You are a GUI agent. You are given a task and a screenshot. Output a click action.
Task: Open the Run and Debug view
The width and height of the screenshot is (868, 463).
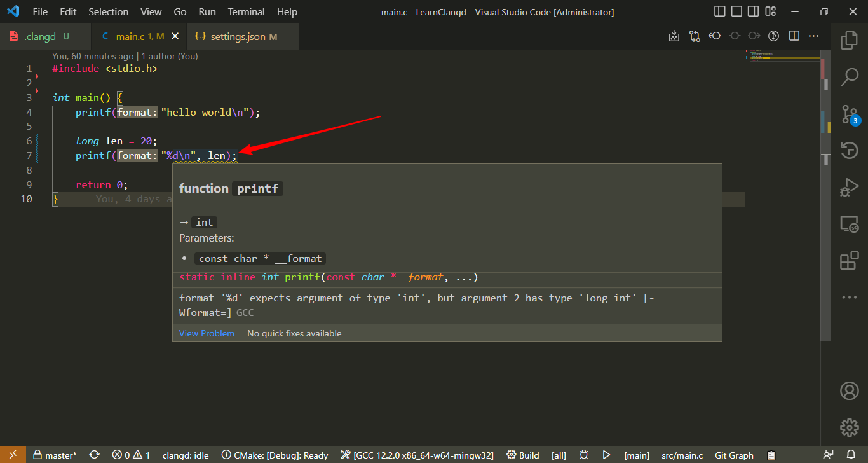[850, 187]
